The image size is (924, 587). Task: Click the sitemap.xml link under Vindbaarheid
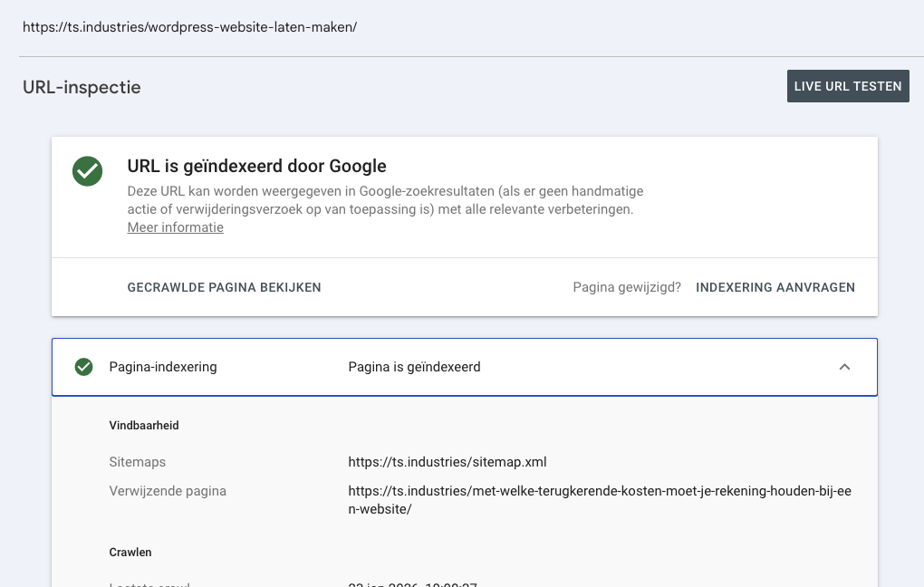(447, 462)
